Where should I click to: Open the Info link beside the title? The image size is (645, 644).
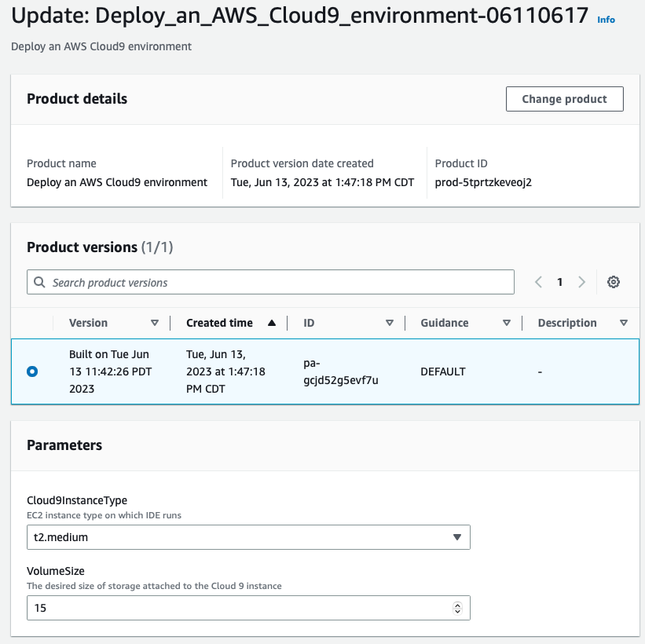click(x=606, y=20)
